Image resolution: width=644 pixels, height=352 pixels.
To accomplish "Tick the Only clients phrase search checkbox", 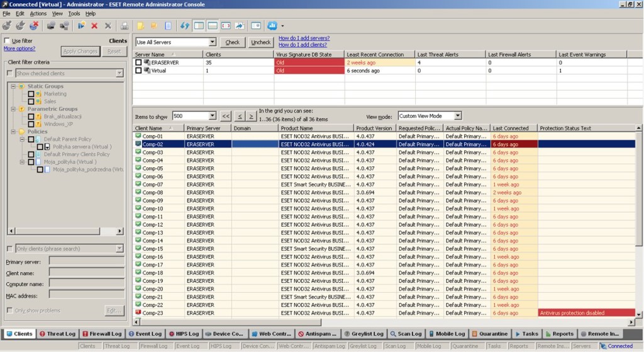I will click(x=10, y=248).
